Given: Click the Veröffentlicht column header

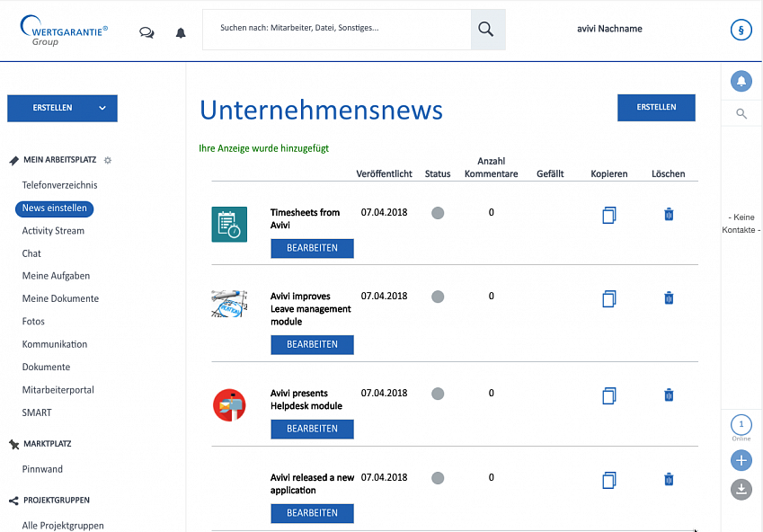Looking at the screenshot, I should [384, 173].
